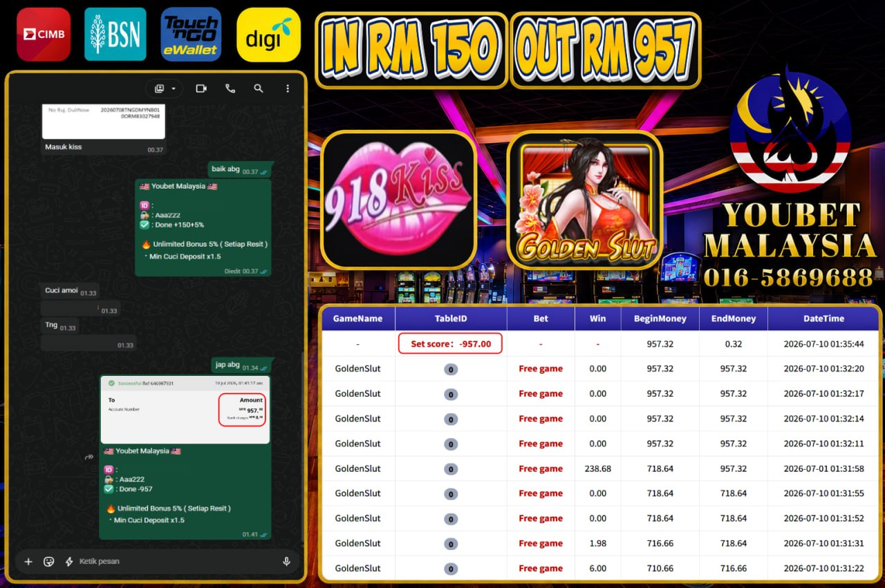The height and width of the screenshot is (588, 885).
Task: Open the emoji sticker picker
Action: pos(48,561)
